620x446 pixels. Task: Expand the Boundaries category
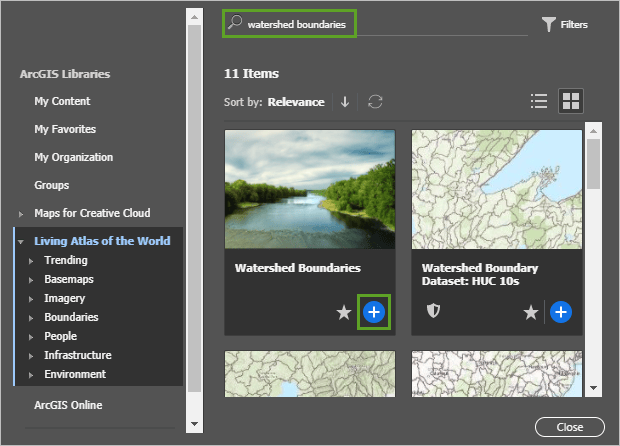31,318
